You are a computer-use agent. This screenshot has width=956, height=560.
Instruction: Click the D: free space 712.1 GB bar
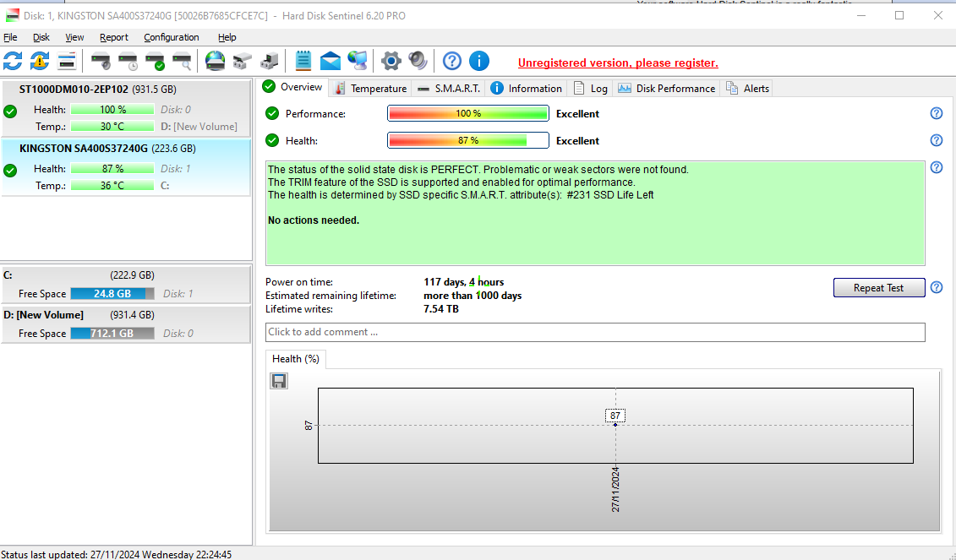click(x=112, y=334)
